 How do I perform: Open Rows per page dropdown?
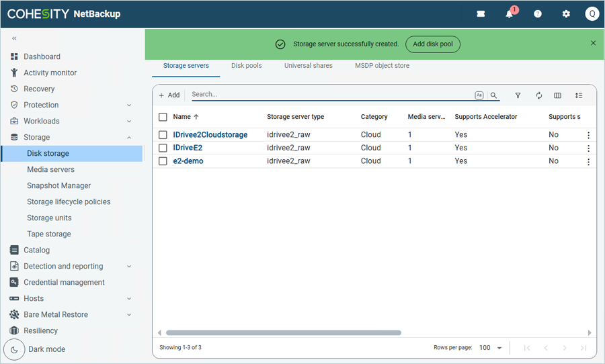(x=491, y=348)
